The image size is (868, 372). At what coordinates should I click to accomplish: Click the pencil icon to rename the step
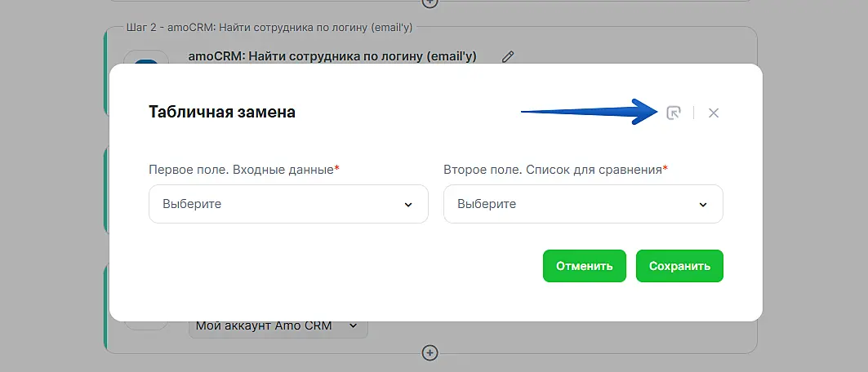coord(508,56)
